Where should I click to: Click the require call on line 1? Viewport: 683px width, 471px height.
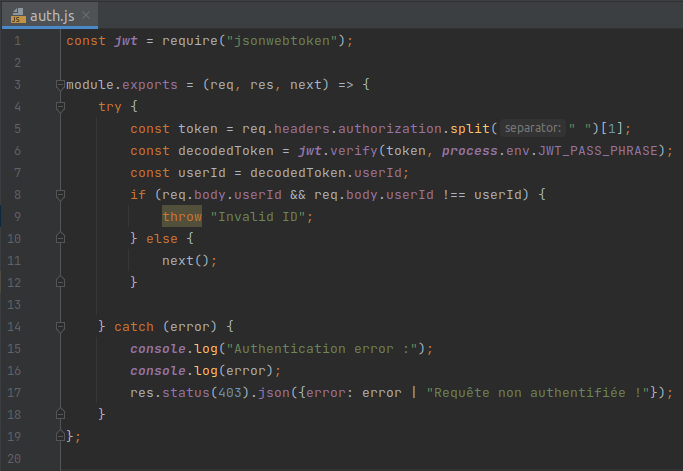point(190,41)
